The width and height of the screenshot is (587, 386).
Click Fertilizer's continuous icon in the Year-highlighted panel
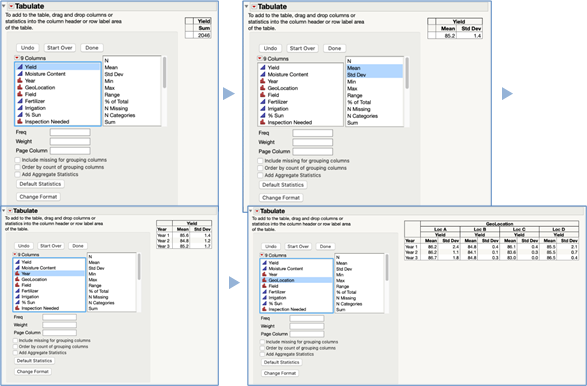click(x=17, y=291)
